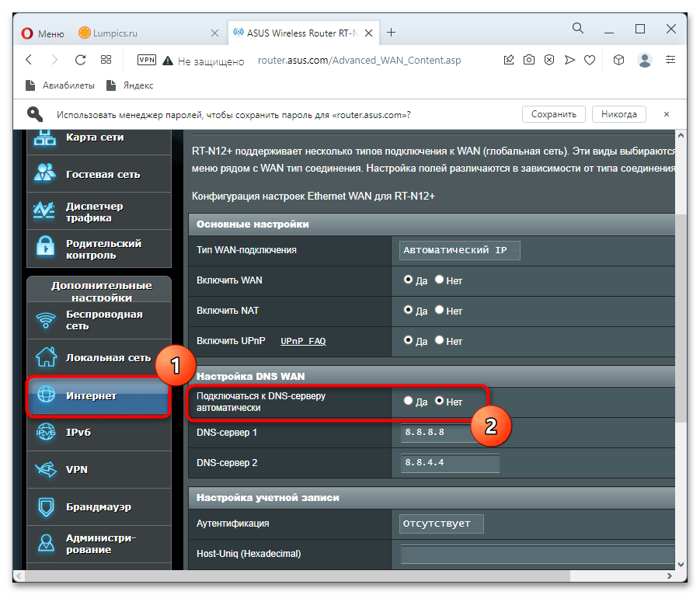The height and width of the screenshot is (595, 700).
Task: Click Сохранить in password prompt
Action: (553, 114)
